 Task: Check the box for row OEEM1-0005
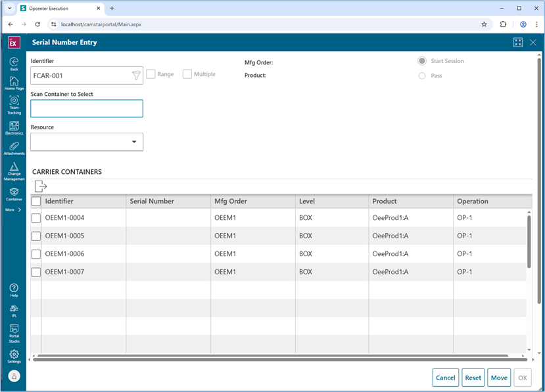pyautogui.click(x=36, y=236)
